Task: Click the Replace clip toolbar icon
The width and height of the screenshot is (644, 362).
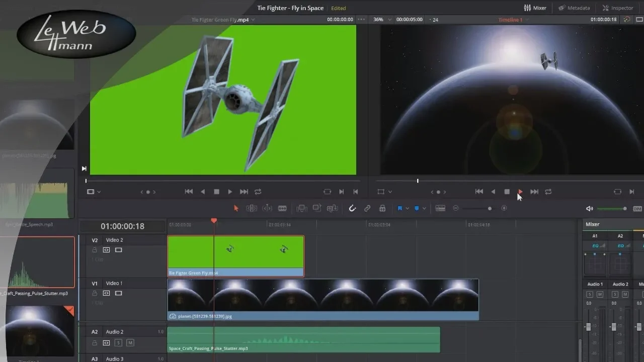Action: [x=332, y=208]
